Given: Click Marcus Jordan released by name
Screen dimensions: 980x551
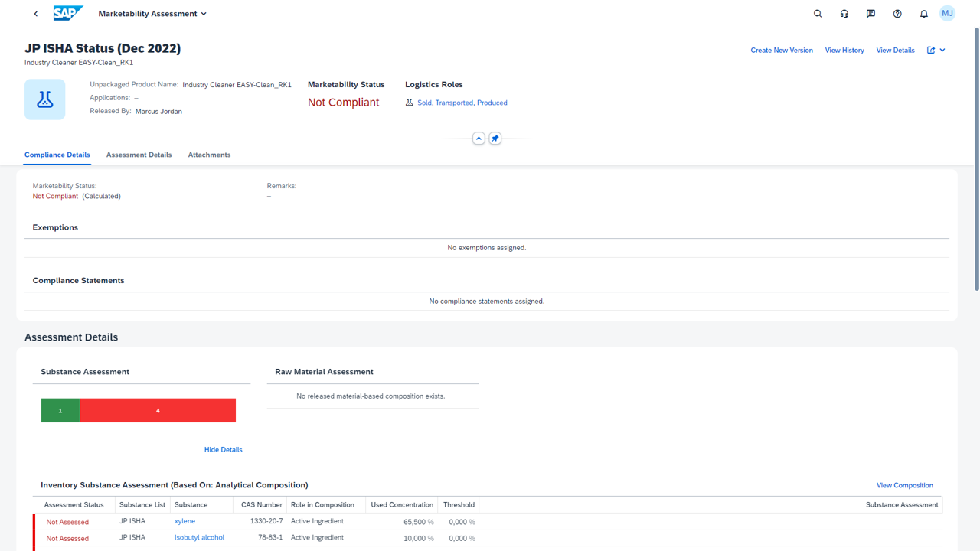Looking at the screenshot, I should tap(158, 112).
